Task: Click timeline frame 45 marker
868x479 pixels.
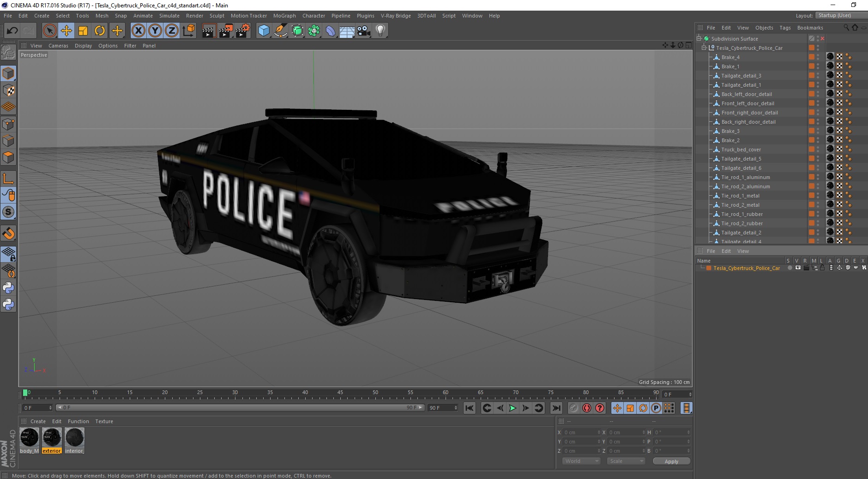Action: [340, 393]
